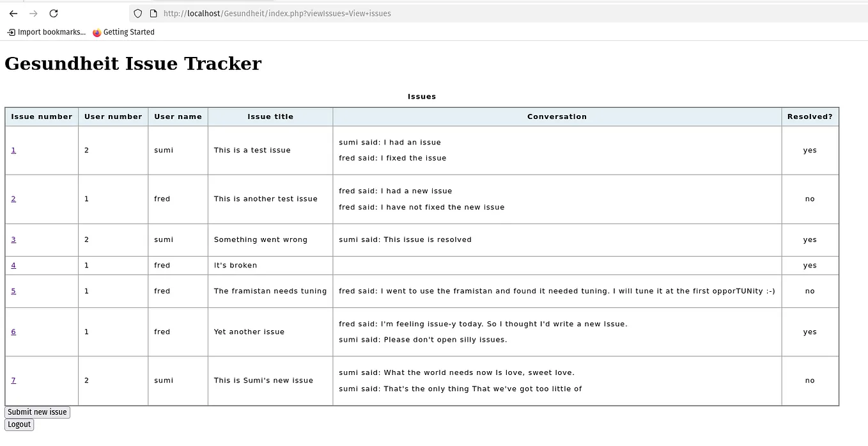This screenshot has height=446, width=868.
Task: Click the Getting Started bookmark
Action: [129, 32]
